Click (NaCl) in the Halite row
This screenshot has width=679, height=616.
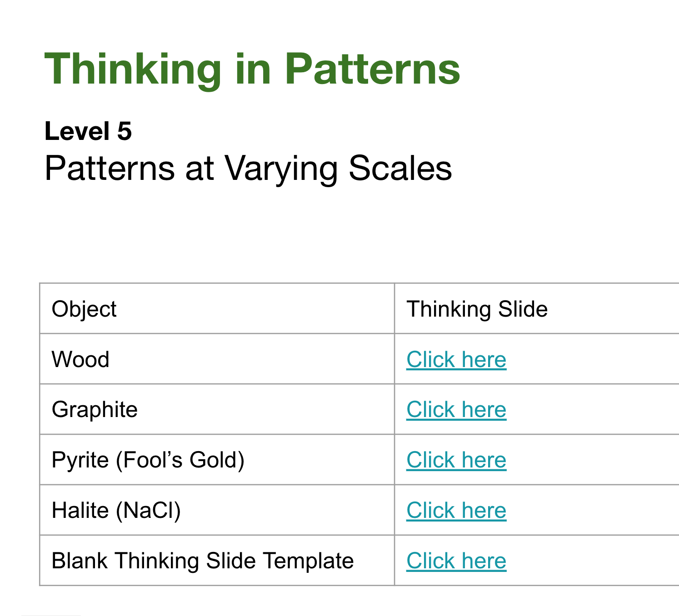coord(148,511)
